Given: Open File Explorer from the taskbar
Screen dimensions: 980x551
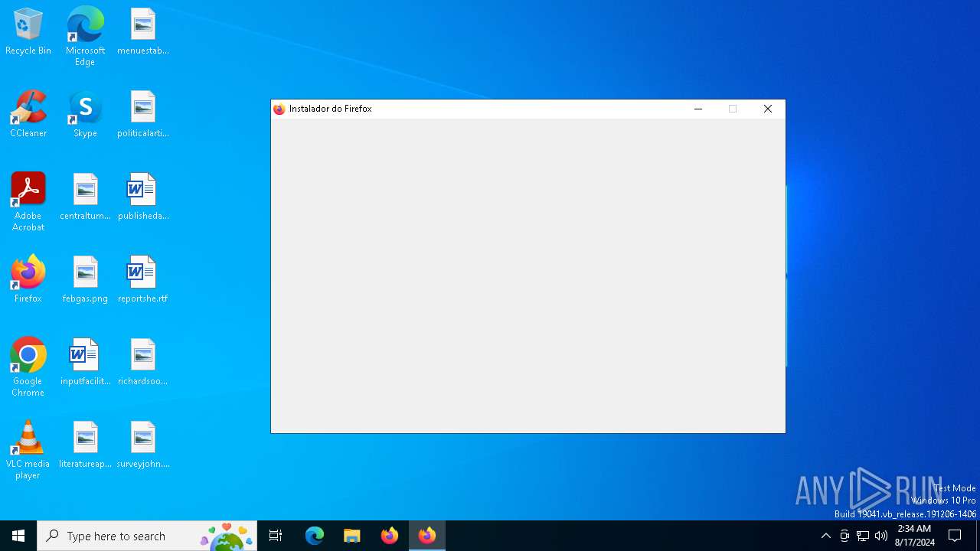Looking at the screenshot, I should click(x=352, y=536).
